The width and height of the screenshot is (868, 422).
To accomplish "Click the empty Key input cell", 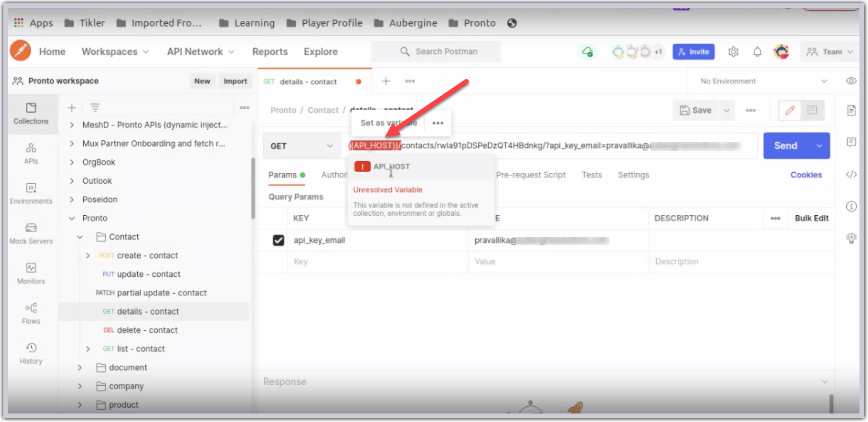I will coord(377,262).
